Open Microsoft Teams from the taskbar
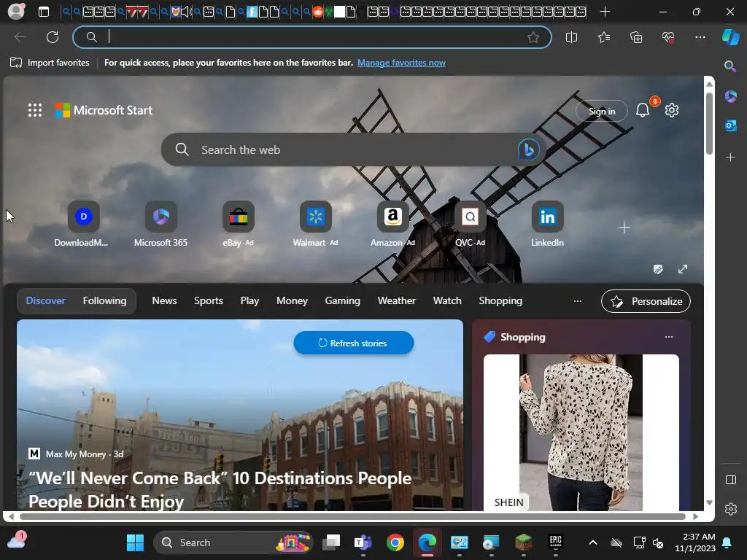Image resolution: width=747 pixels, height=560 pixels. click(x=363, y=542)
